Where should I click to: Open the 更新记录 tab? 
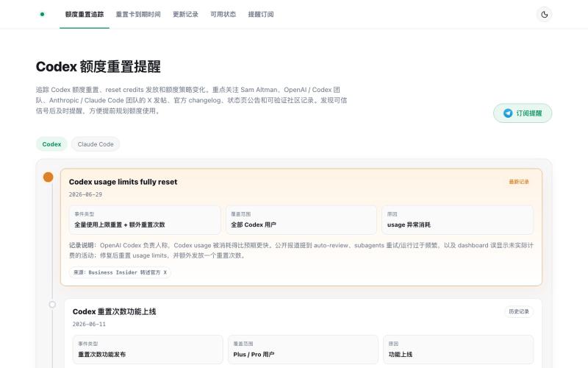point(185,14)
